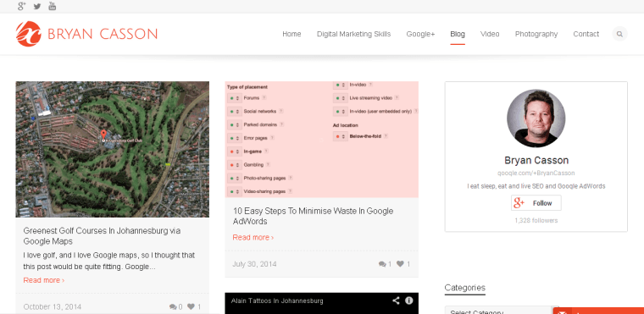Click the BRYAN CASSON site title
Image resolution: width=644 pixels, height=314 pixels.
coord(103,34)
